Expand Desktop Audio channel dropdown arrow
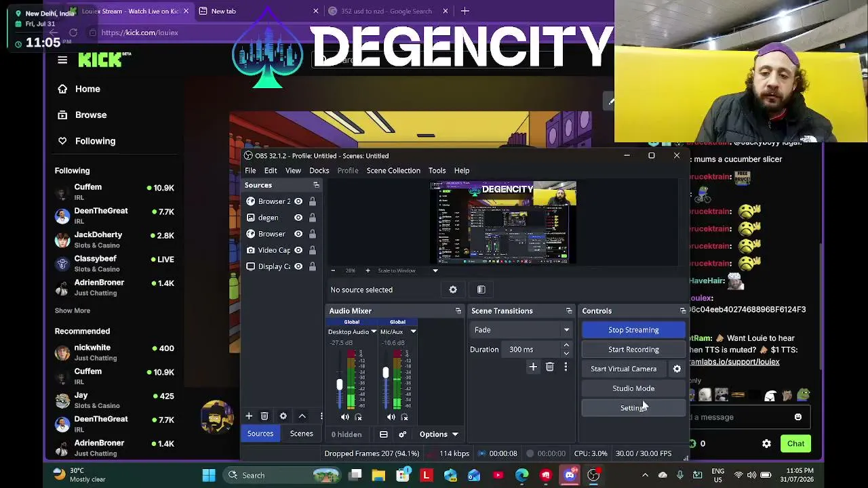 (x=374, y=331)
